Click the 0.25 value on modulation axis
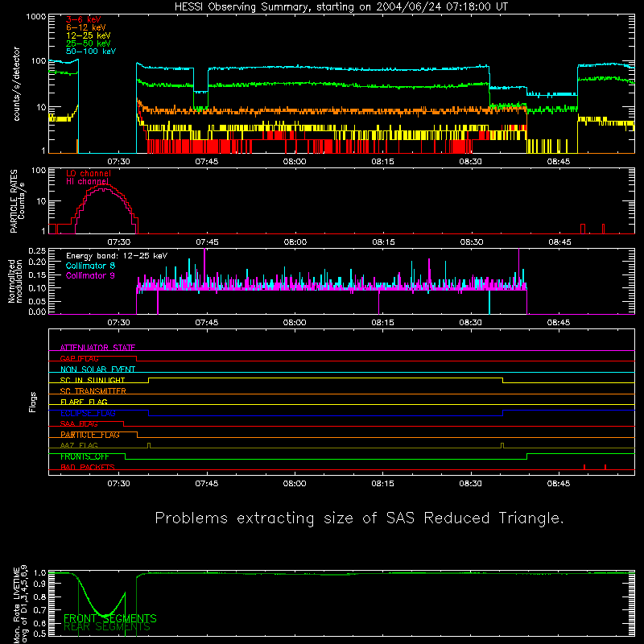 click(37, 251)
